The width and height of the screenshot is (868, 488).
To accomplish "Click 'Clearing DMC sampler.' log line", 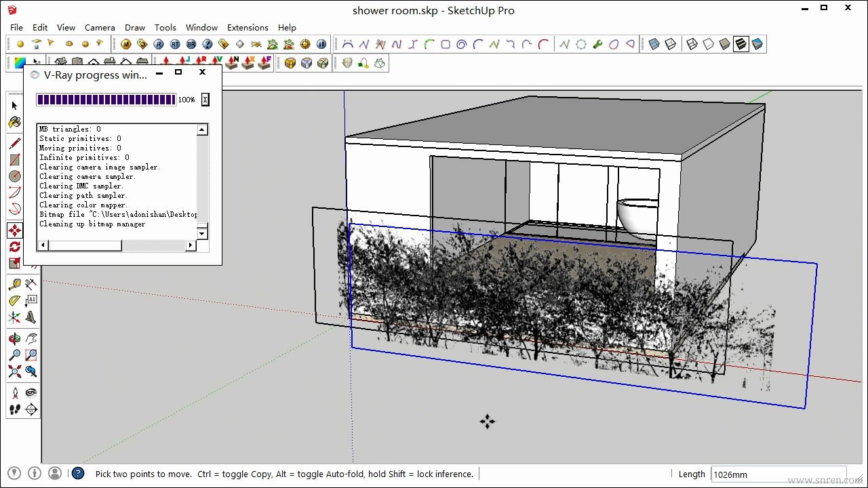I will (x=81, y=186).
